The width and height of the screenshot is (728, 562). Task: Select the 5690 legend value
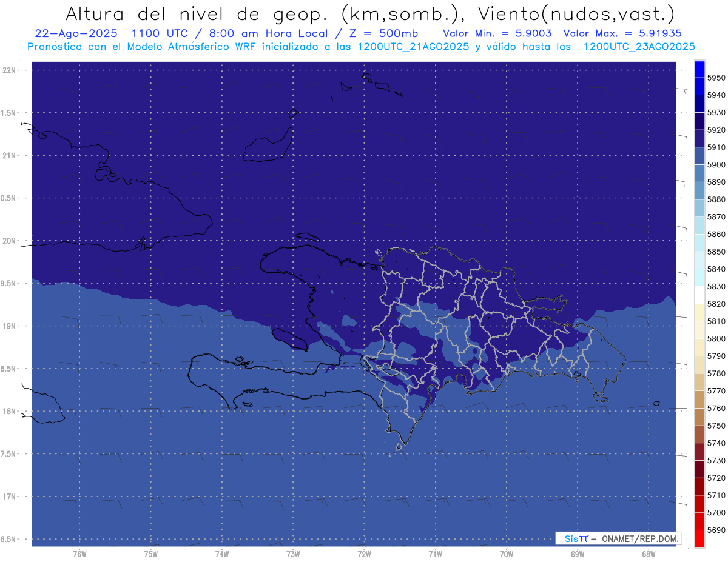click(x=716, y=530)
